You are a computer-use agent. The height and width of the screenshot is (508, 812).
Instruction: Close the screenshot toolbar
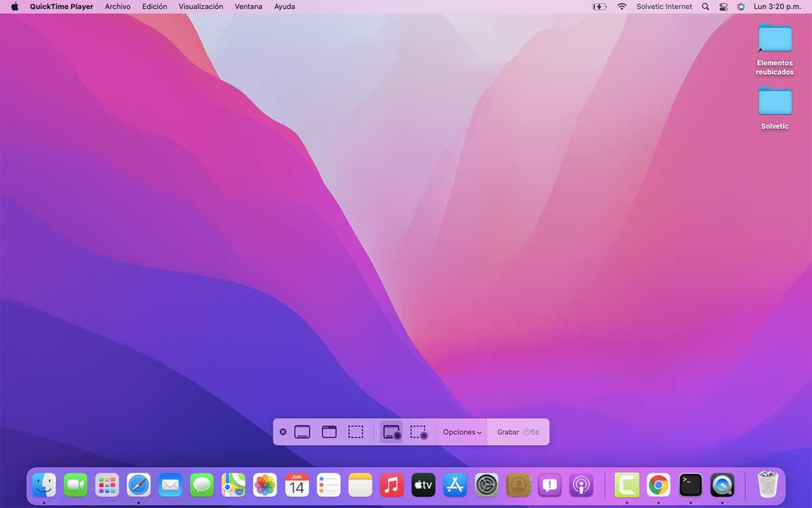pos(283,432)
